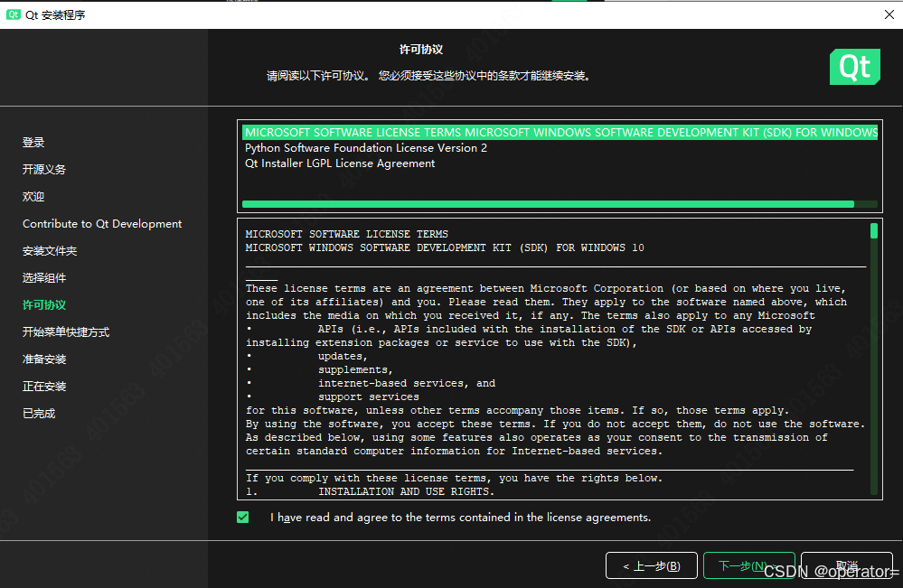903x588 pixels.
Task: Click the 开源义务 step in the sidebar
Action: coord(44,169)
